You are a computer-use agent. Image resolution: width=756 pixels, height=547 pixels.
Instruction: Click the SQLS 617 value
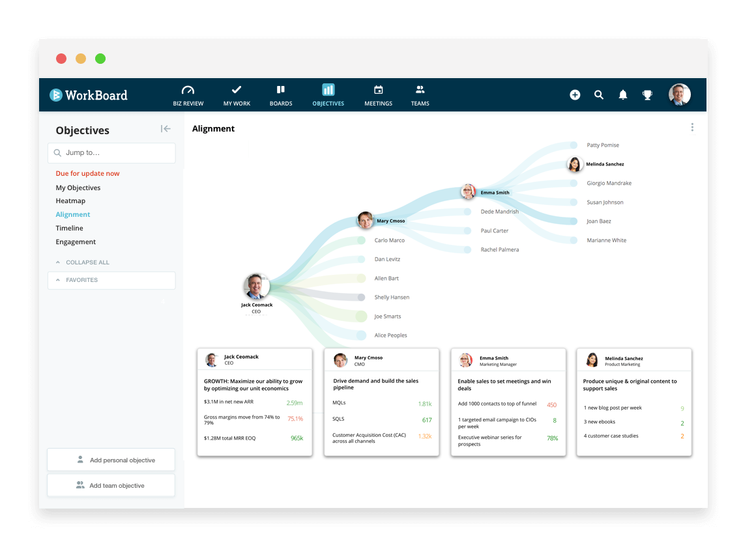[x=427, y=420]
